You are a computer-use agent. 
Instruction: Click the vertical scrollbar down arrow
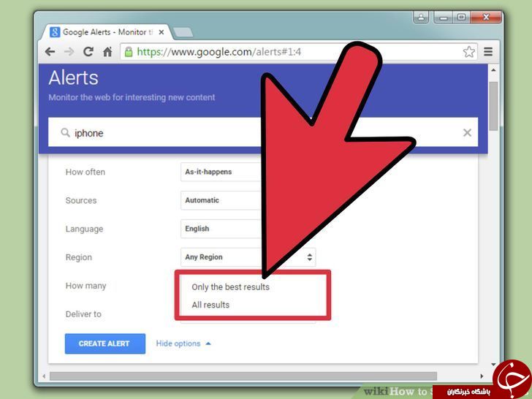click(494, 365)
